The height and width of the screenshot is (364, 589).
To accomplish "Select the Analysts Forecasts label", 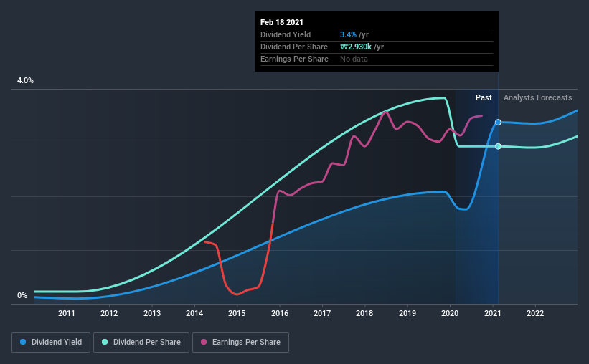I will (537, 97).
